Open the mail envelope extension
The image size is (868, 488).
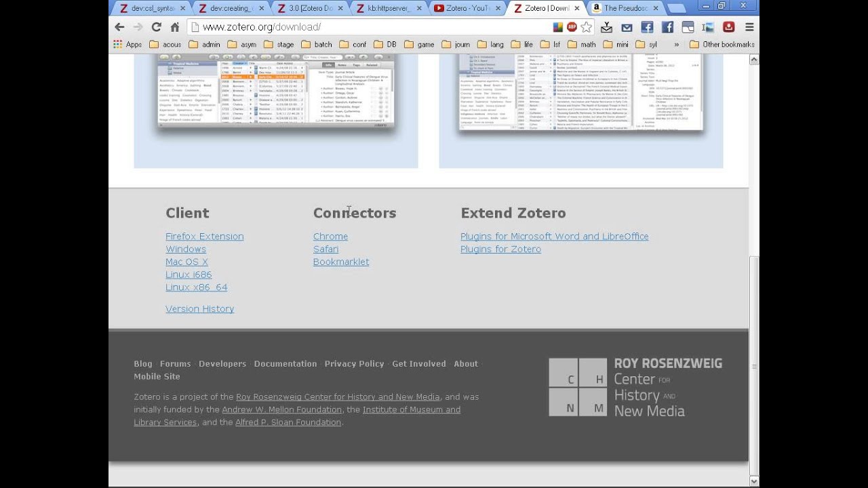(x=627, y=27)
